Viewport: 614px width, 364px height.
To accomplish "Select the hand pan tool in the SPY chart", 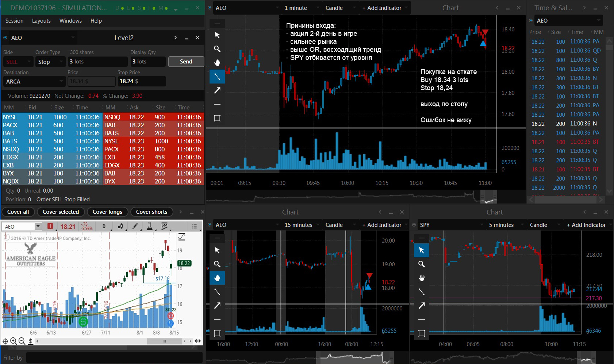I will tap(422, 278).
